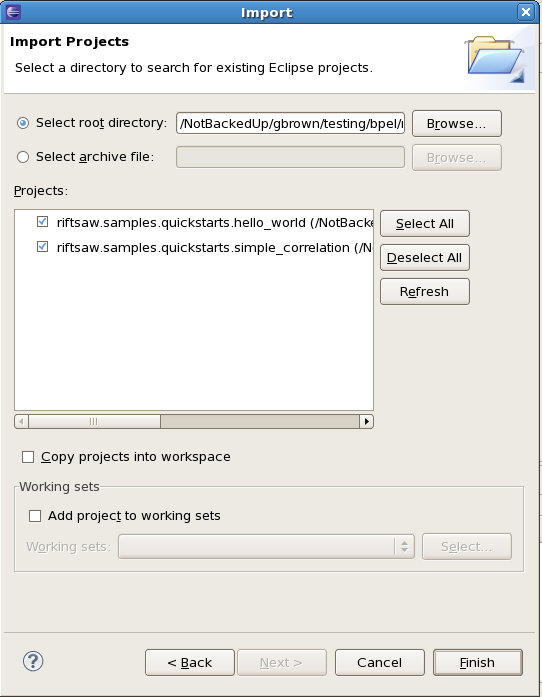Click the Select All button
Screen dimensions: 542x697
click(x=425, y=224)
